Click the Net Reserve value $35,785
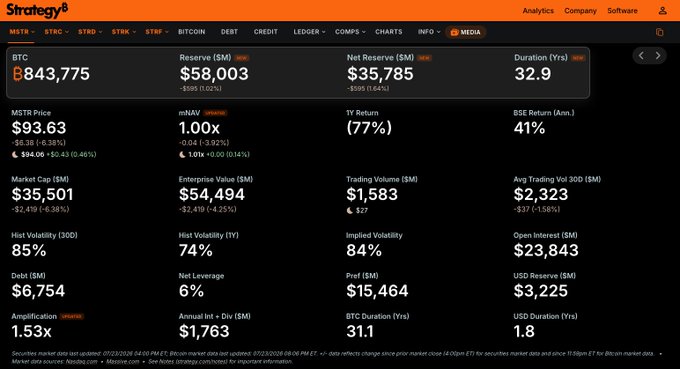 [380, 74]
